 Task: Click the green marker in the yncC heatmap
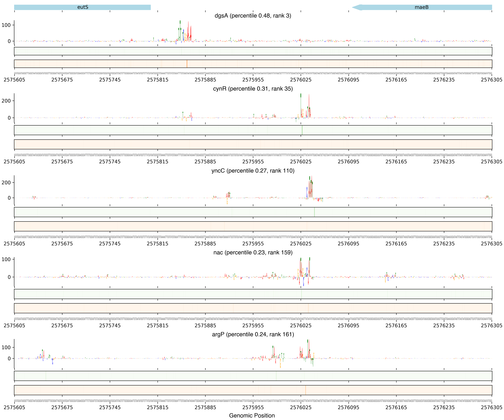pyautogui.click(x=314, y=212)
